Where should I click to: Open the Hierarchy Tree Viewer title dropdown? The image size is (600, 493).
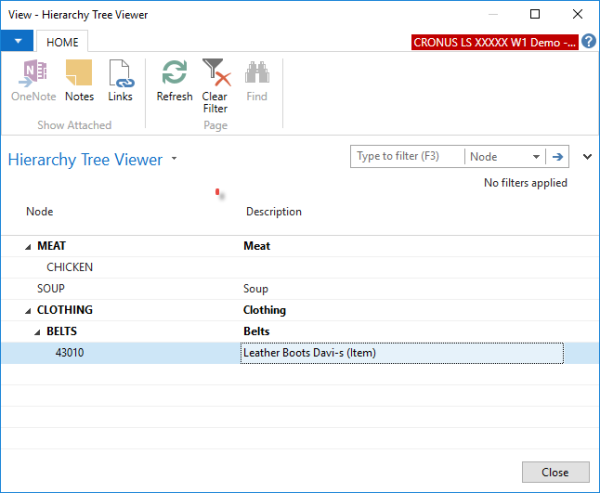[x=174, y=160]
